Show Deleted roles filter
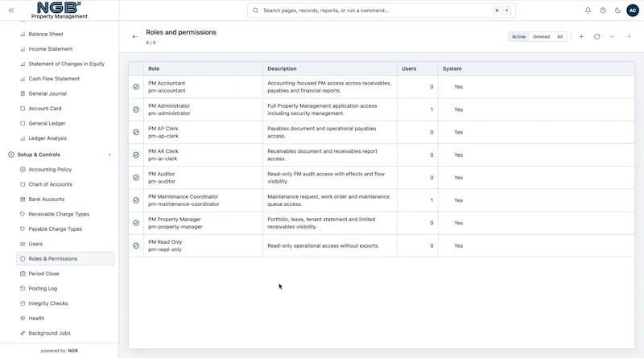 [541, 36]
